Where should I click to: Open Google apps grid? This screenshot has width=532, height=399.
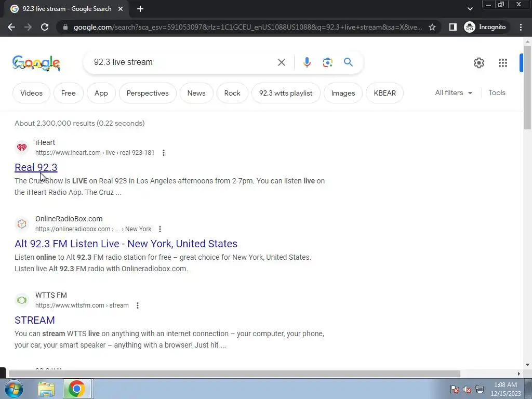coord(502,63)
